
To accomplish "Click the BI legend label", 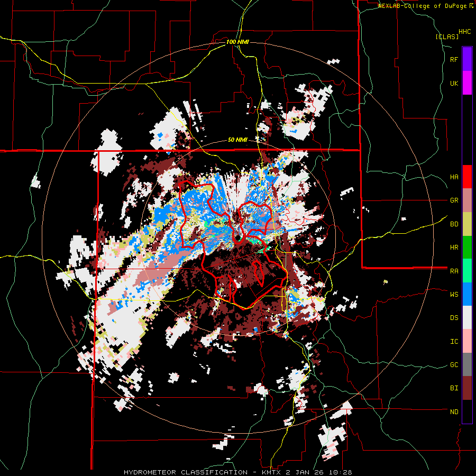I will click(454, 388).
